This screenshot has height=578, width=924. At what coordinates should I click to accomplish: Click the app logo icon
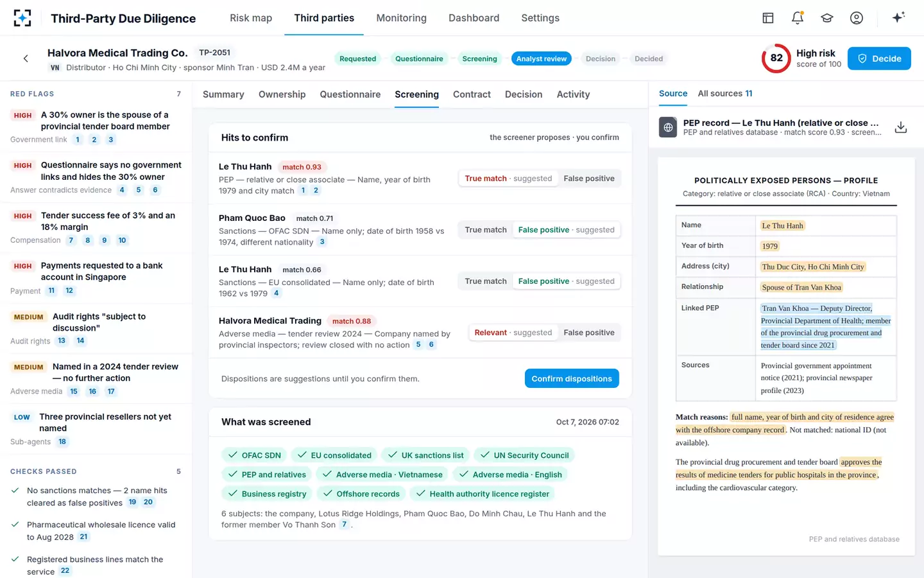(22, 18)
